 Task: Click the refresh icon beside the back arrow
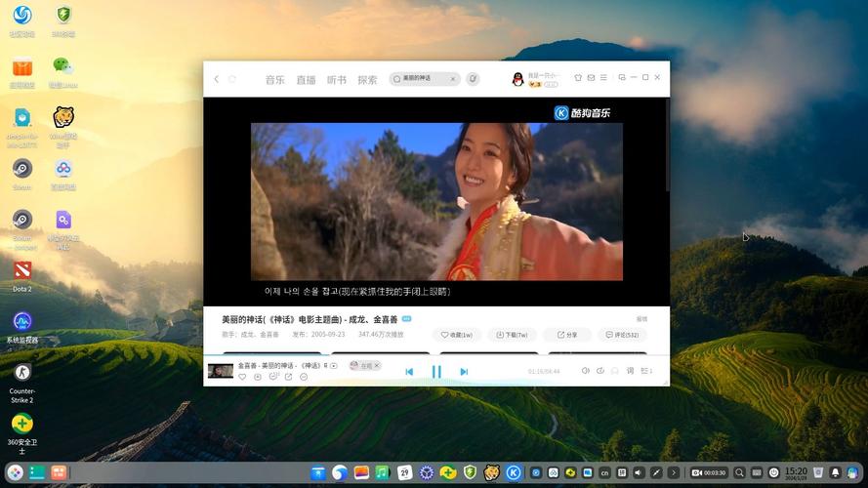tap(232, 79)
